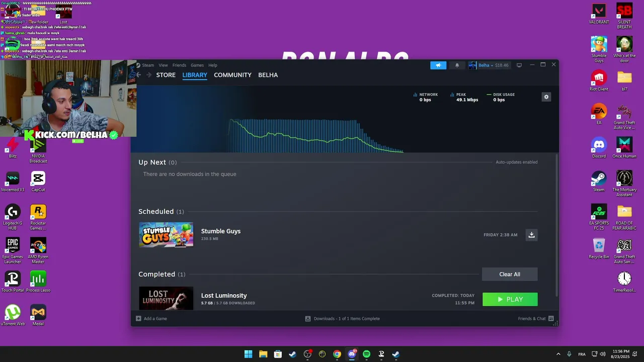Click FRA language indicator in tray
Image resolution: width=644 pixels, height=362 pixels.
click(582, 354)
